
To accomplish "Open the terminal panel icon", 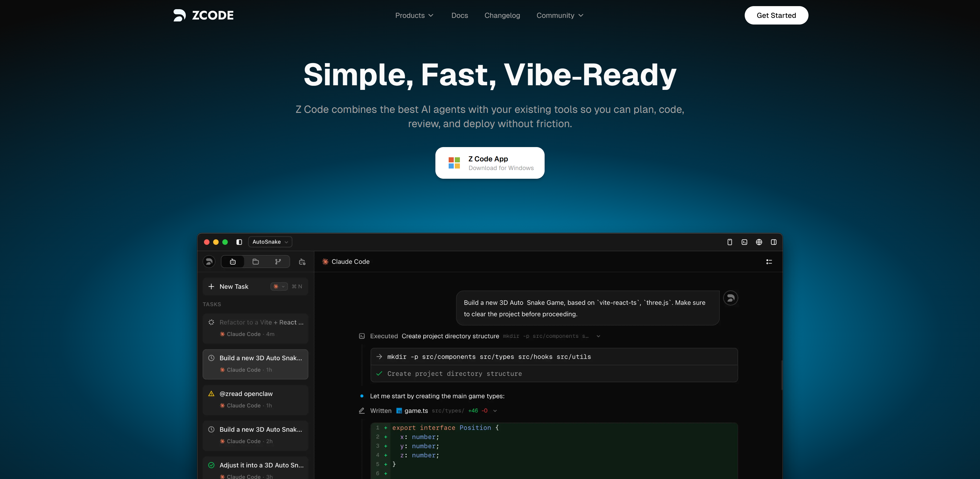I will tap(744, 242).
